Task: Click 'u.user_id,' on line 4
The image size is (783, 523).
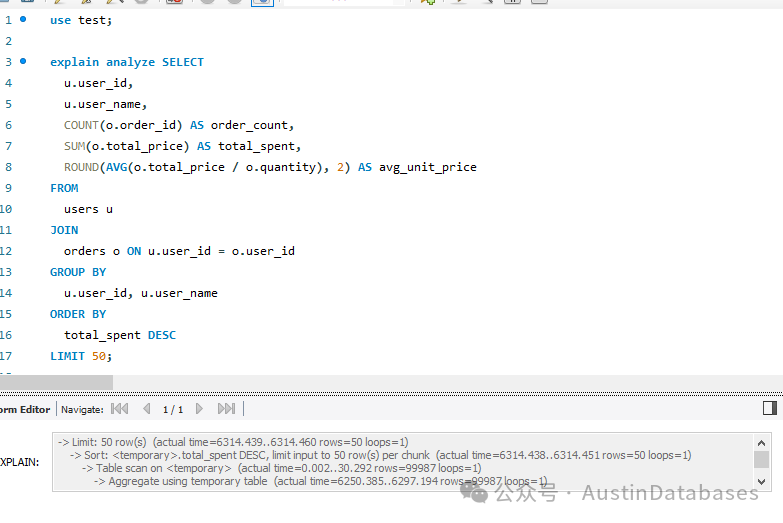Action: [98, 83]
